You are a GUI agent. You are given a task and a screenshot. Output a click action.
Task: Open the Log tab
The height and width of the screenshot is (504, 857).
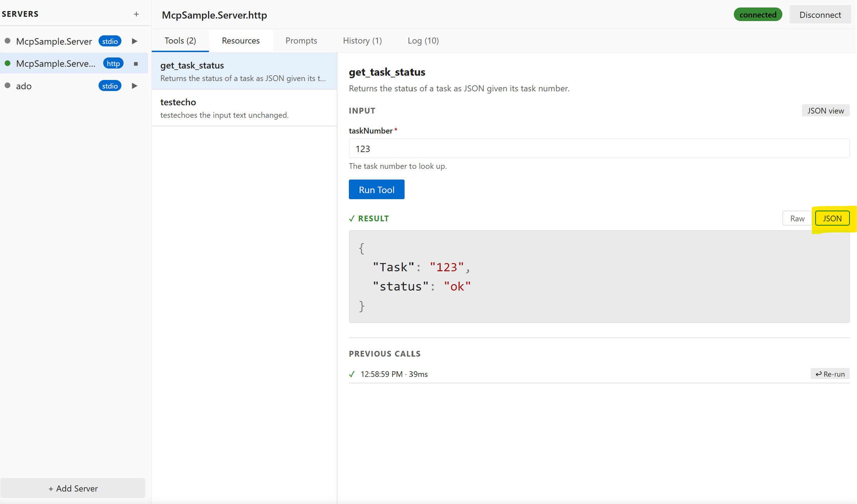click(423, 40)
